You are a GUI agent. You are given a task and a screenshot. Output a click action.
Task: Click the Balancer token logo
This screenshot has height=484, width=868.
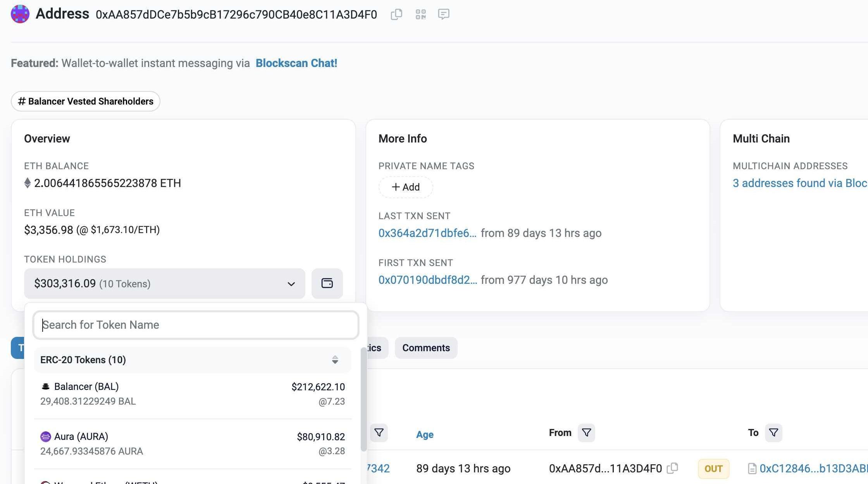pos(45,386)
